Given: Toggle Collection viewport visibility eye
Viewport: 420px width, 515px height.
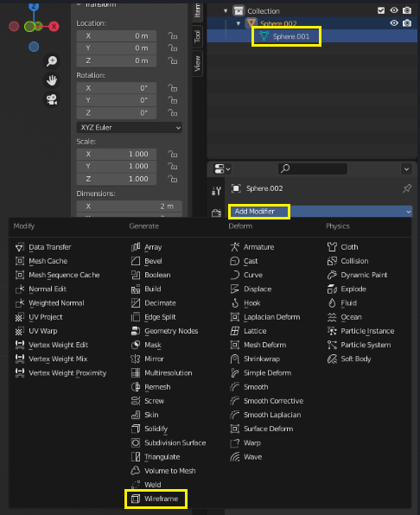Looking at the screenshot, I should coord(394,10).
